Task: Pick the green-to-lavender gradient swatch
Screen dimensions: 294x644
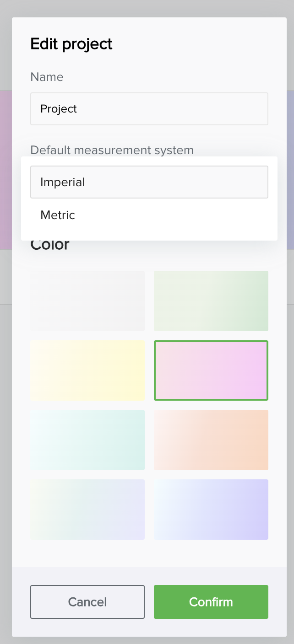Action: [x=87, y=510]
